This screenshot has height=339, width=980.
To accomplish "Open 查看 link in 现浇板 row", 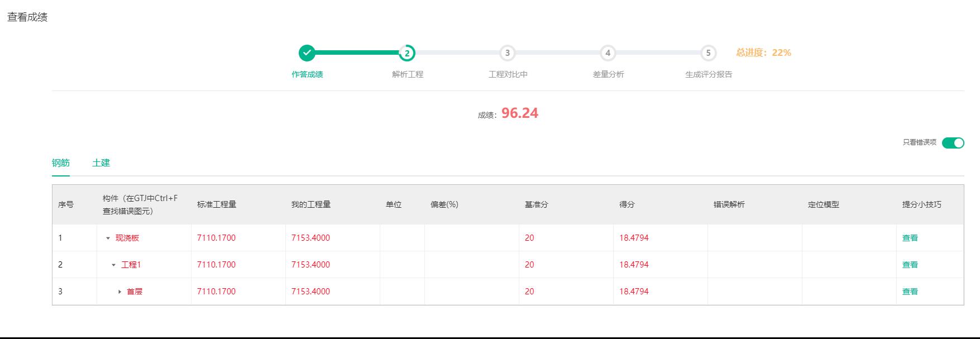I will 910,238.
